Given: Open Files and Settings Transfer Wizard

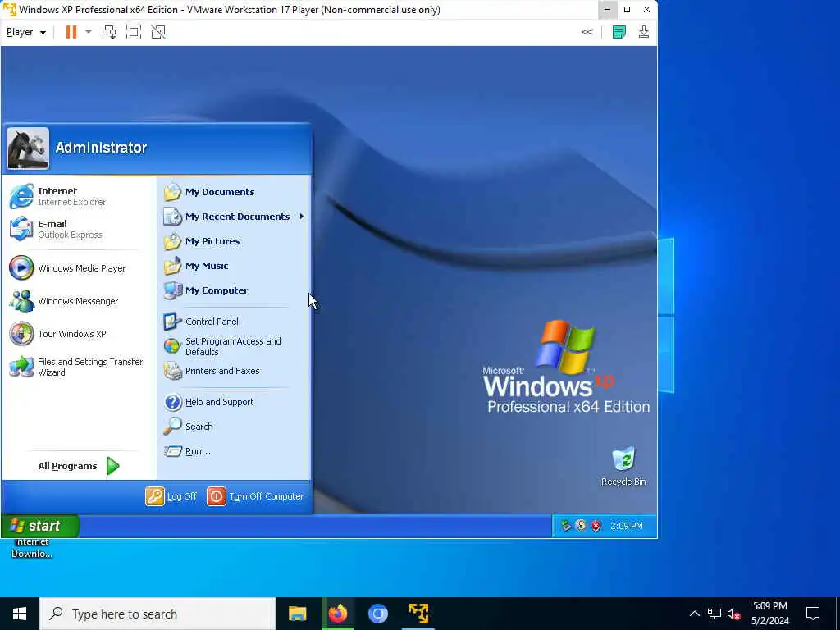Looking at the screenshot, I should 79,367.
